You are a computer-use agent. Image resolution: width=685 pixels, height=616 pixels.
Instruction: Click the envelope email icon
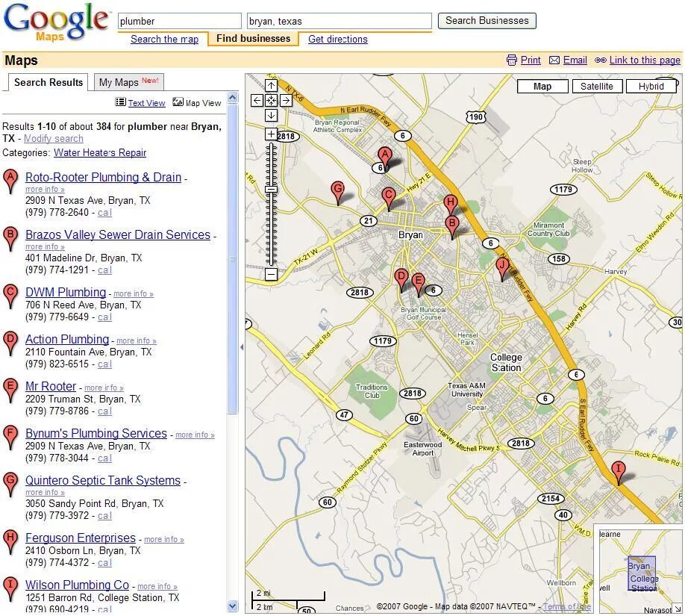tap(554, 60)
